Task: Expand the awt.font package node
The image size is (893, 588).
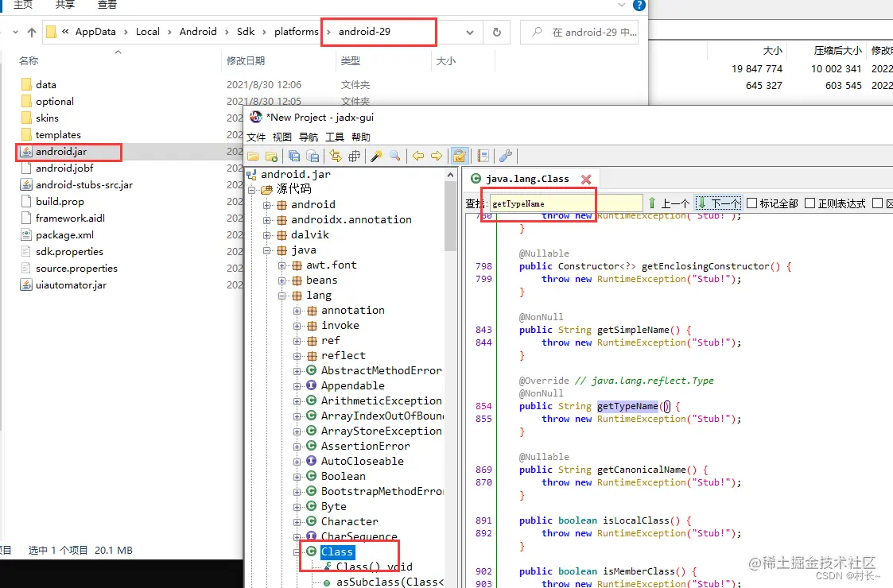Action: [x=283, y=265]
